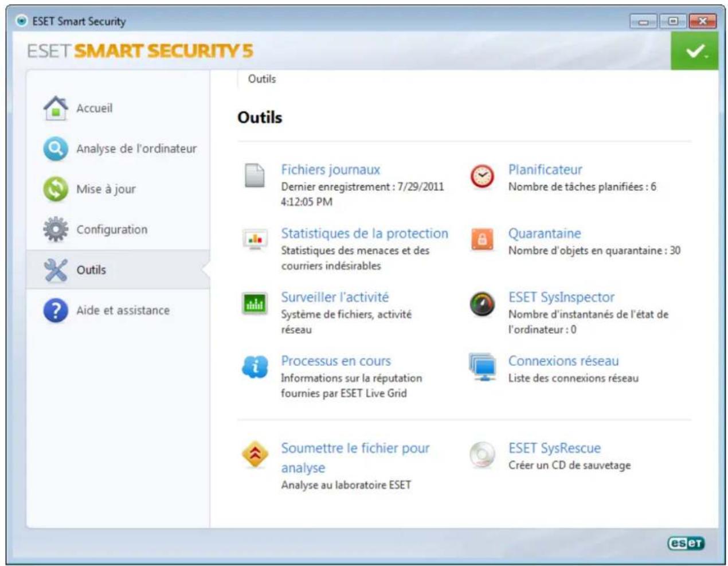728x566 pixels.
Task: Minimize the ESET Smart Security window
Action: click(643, 22)
